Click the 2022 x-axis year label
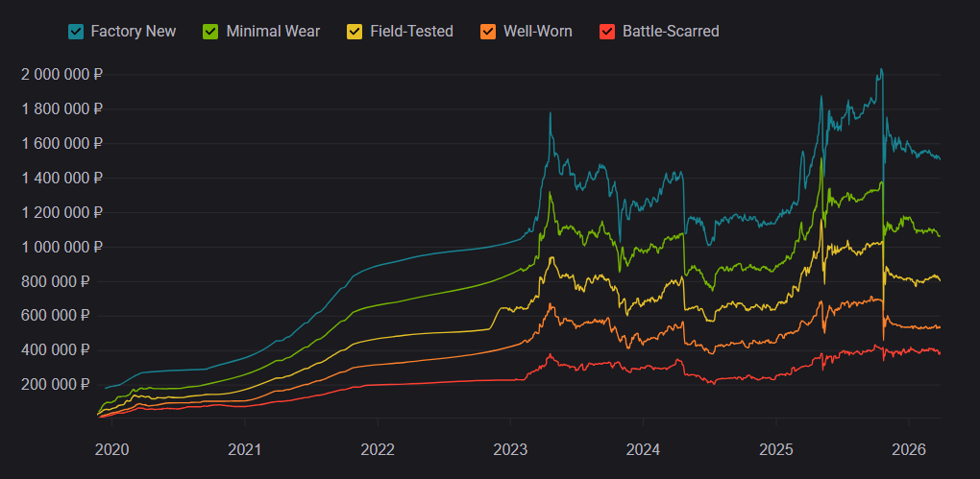 click(378, 448)
